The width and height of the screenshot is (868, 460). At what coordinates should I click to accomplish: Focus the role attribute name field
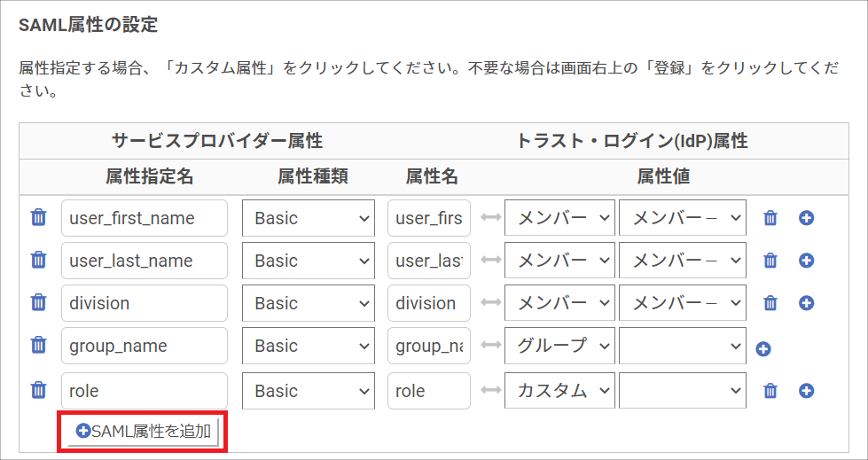tap(429, 391)
